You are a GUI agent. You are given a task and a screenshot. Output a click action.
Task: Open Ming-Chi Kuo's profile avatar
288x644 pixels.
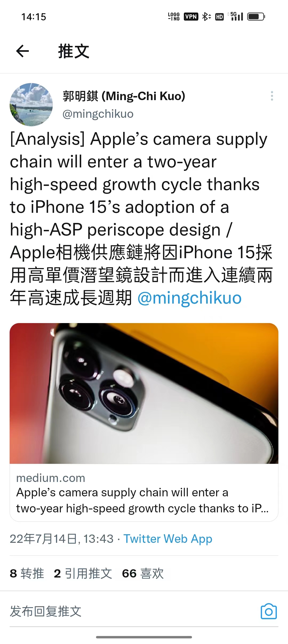31,104
